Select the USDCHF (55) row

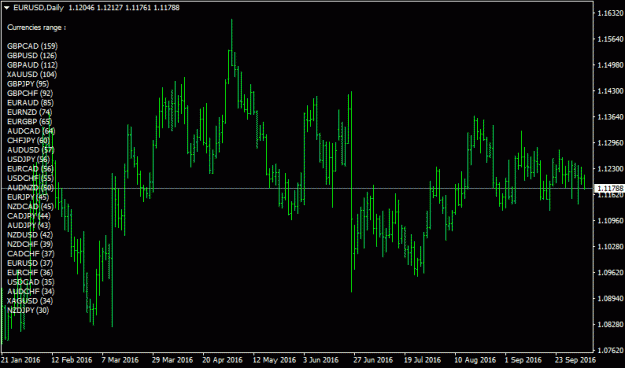tap(30, 178)
